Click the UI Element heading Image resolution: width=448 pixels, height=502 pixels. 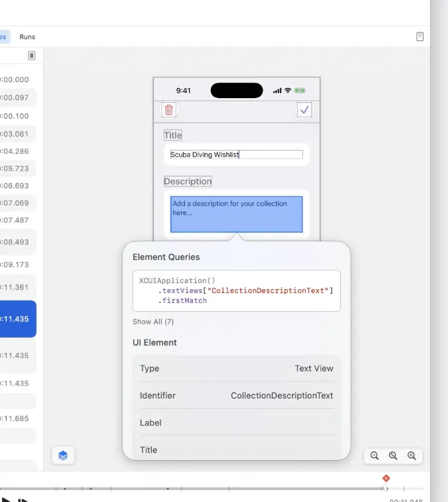pyautogui.click(x=154, y=343)
